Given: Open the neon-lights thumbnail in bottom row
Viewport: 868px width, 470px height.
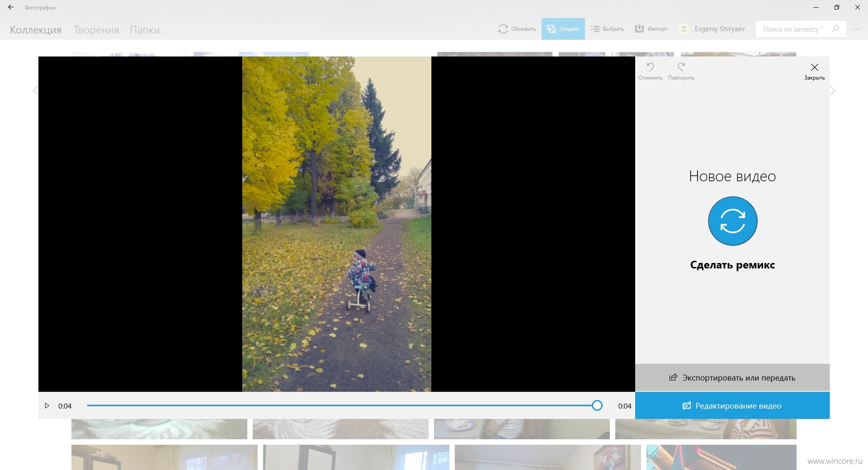Looking at the screenshot, I should (x=721, y=457).
